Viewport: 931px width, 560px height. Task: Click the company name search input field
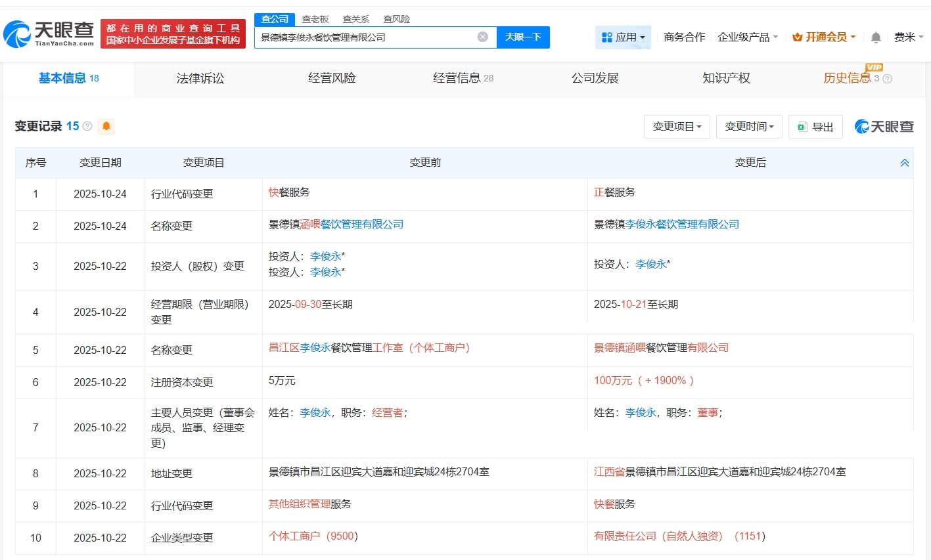365,37
